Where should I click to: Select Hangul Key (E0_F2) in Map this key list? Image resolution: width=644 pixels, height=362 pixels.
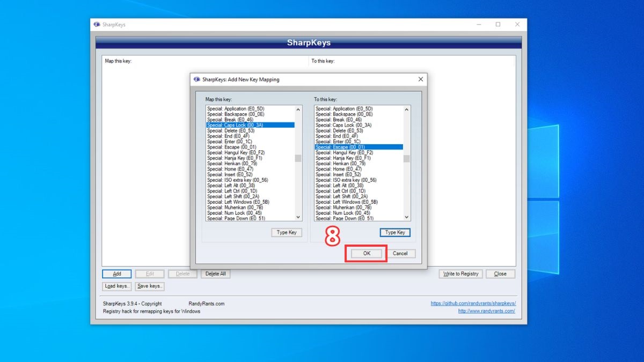(x=251, y=153)
